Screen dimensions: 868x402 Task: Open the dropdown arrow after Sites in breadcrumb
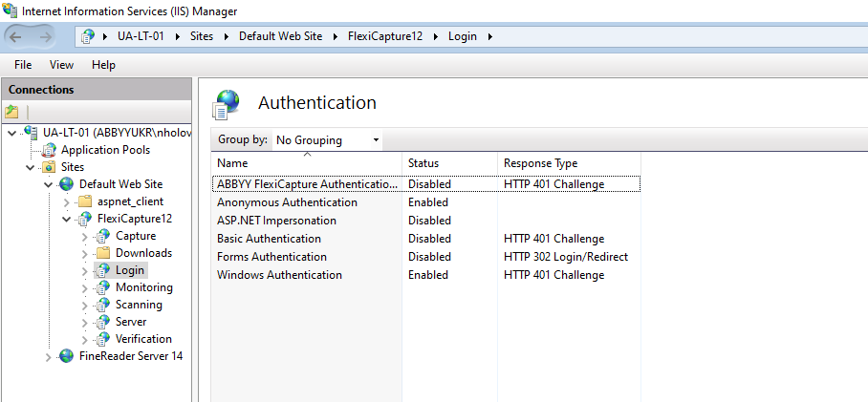226,36
